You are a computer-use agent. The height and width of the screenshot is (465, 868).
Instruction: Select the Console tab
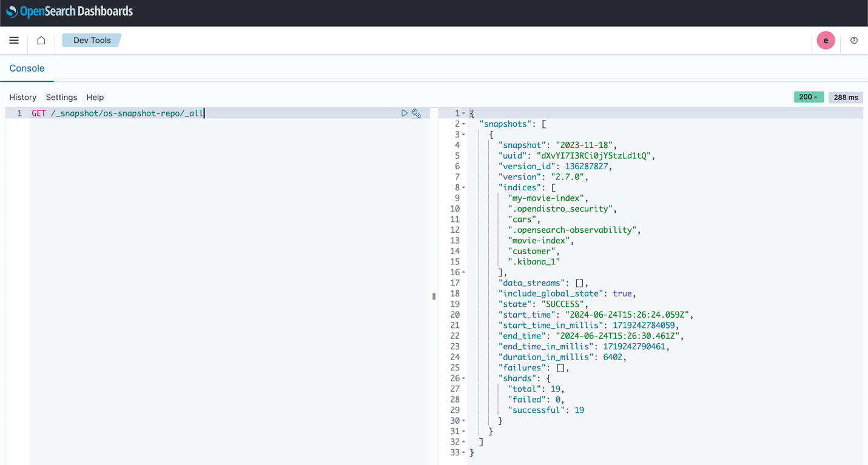(x=27, y=69)
